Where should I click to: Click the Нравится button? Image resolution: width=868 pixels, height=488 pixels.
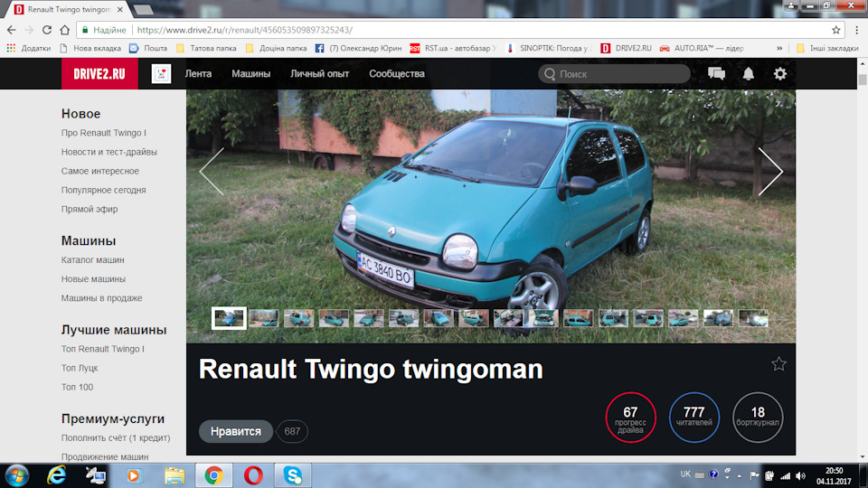236,431
